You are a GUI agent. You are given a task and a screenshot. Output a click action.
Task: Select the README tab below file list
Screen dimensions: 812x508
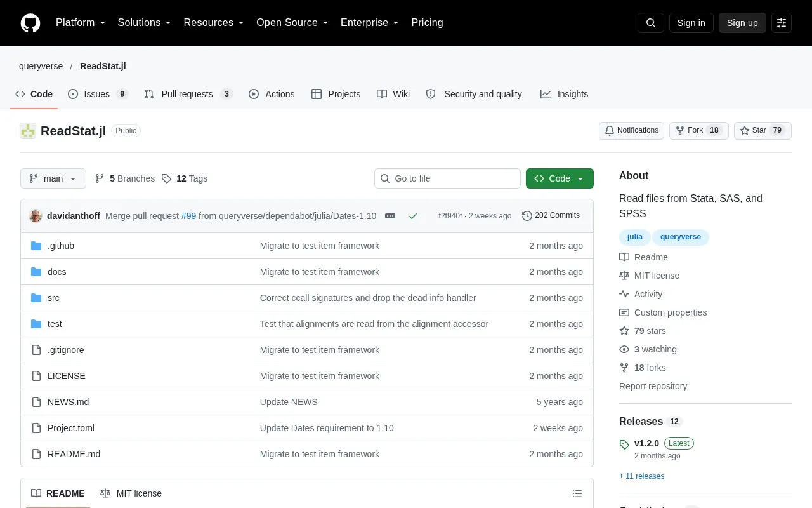58,493
